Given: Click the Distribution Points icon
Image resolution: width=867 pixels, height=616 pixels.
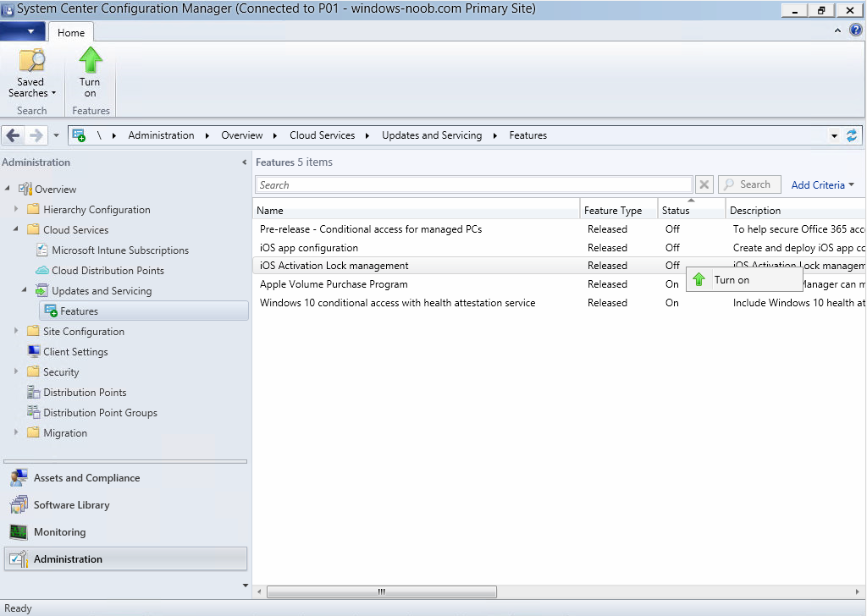Looking at the screenshot, I should coord(33,393).
